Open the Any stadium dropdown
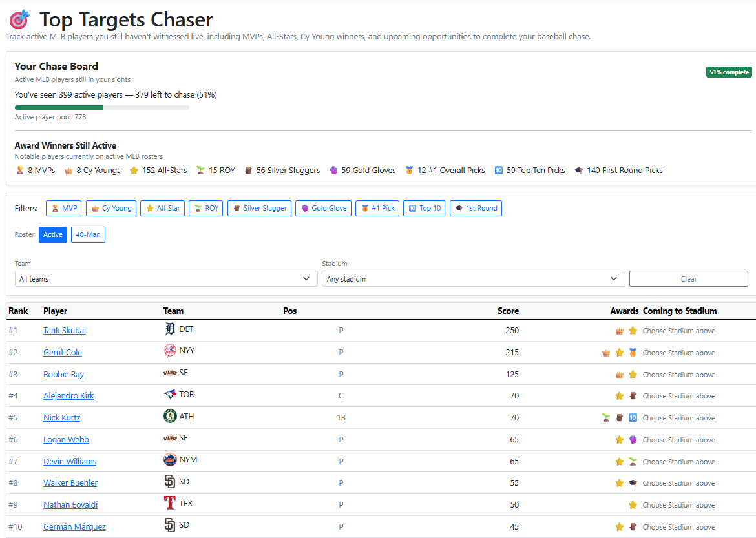756x538 pixels. pos(474,278)
